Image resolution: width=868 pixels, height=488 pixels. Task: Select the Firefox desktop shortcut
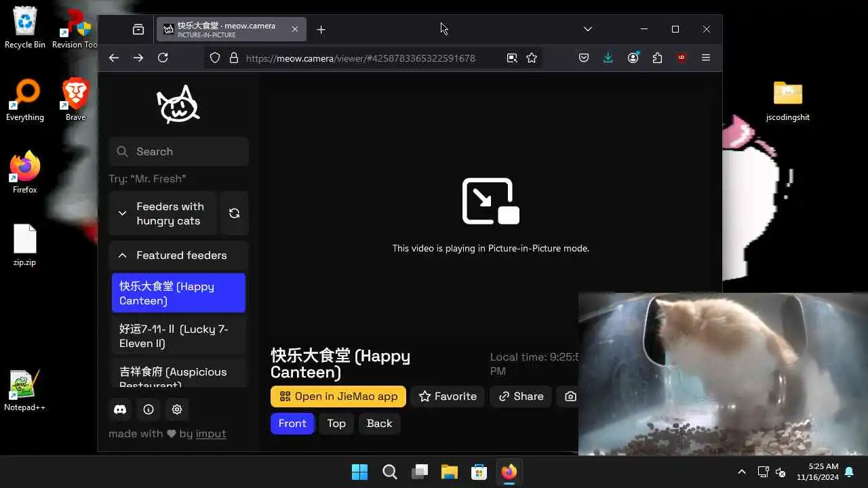25,173
